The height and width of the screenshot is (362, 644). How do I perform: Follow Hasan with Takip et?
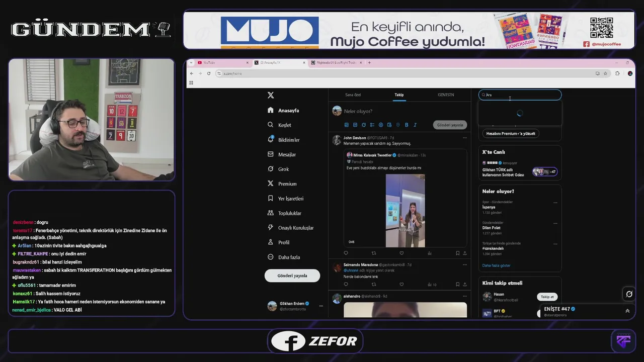pyautogui.click(x=547, y=297)
